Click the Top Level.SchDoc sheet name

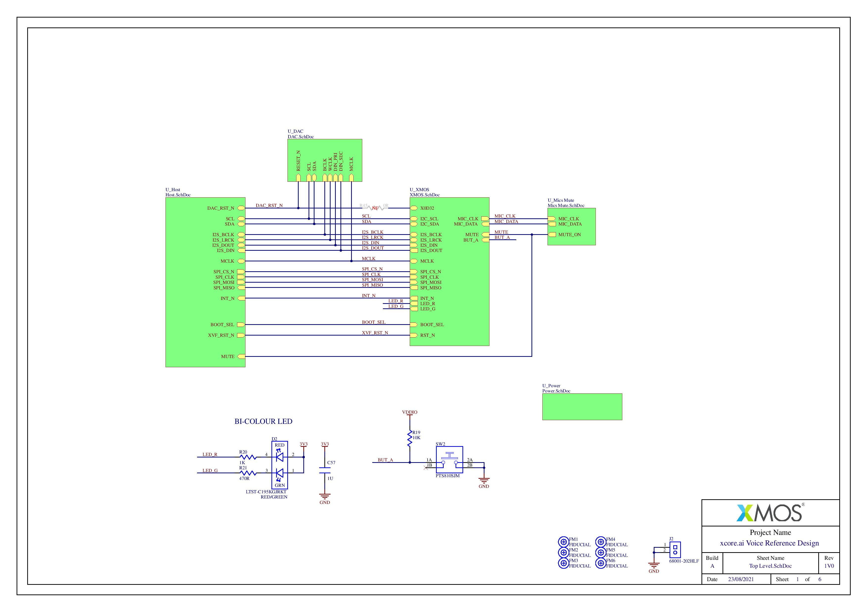[x=771, y=566]
